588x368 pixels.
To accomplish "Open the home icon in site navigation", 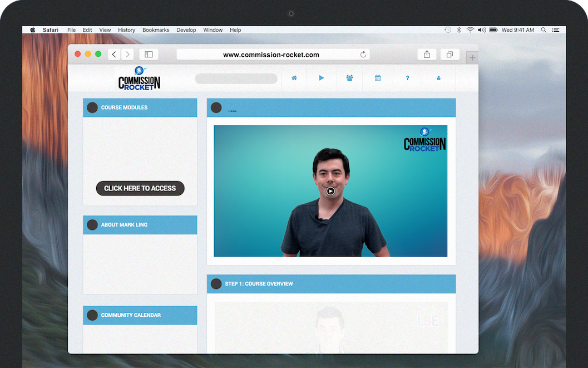I will pyautogui.click(x=294, y=78).
